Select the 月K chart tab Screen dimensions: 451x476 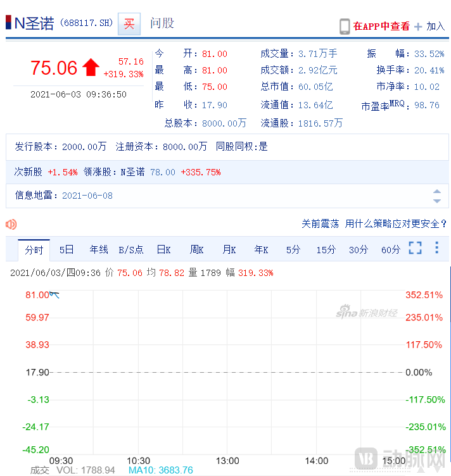(x=229, y=250)
